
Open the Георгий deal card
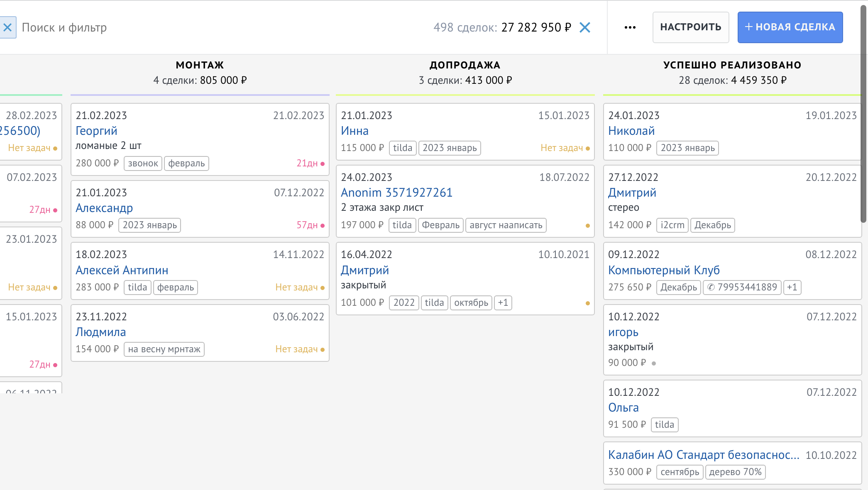pos(96,131)
